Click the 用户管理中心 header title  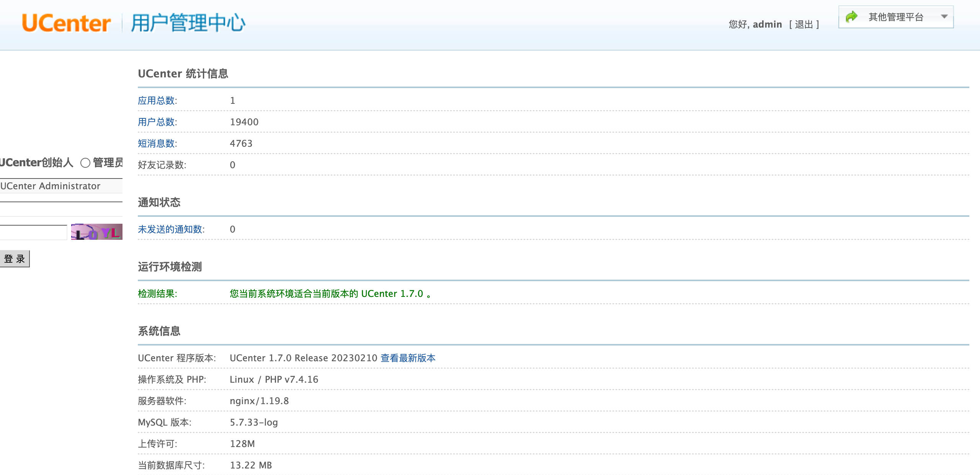(188, 23)
